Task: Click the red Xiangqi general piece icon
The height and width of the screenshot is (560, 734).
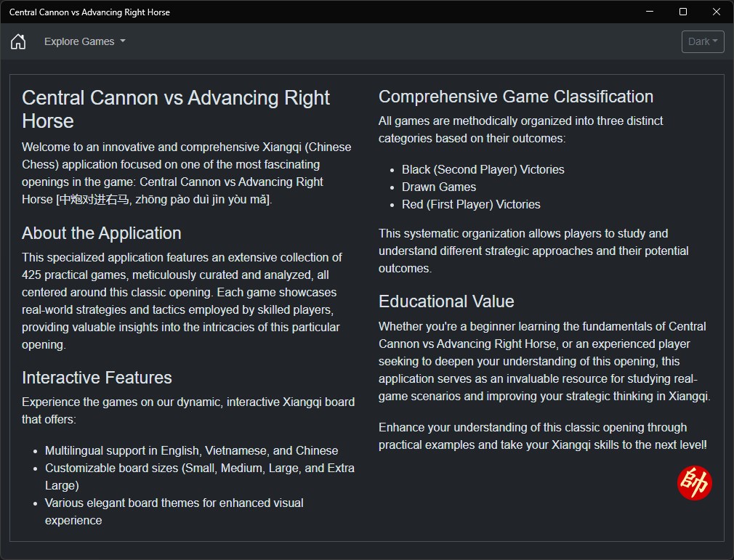Action: tap(694, 483)
